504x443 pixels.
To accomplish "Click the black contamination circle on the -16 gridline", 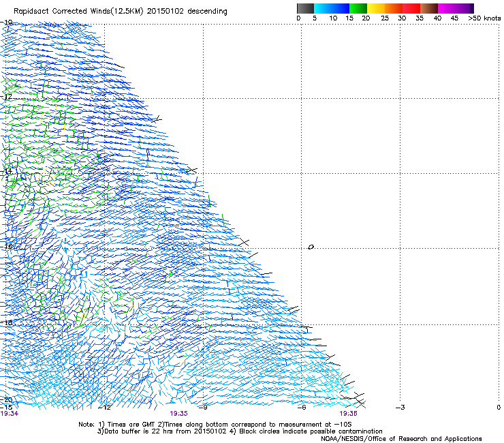I will click(x=311, y=247).
